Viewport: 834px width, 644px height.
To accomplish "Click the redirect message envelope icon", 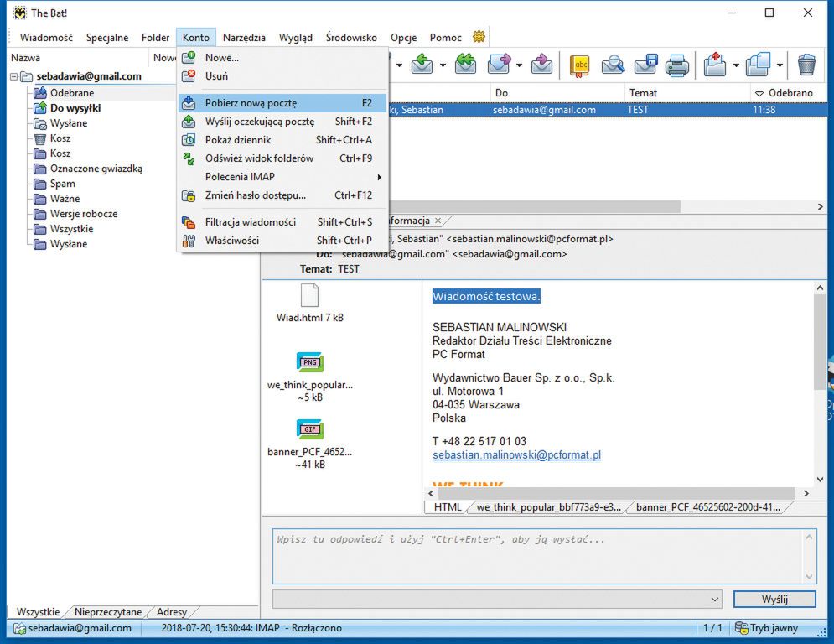I will tap(542, 65).
